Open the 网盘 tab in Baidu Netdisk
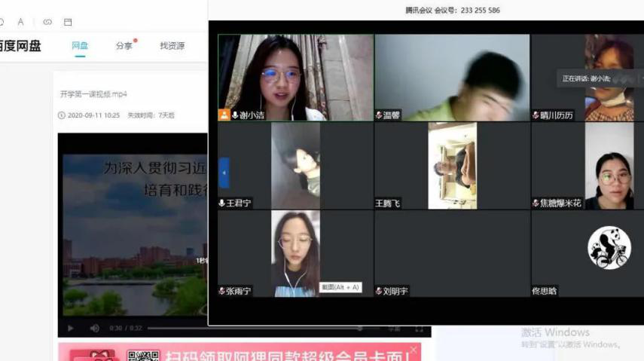This screenshot has height=361, width=644. pyautogui.click(x=80, y=46)
